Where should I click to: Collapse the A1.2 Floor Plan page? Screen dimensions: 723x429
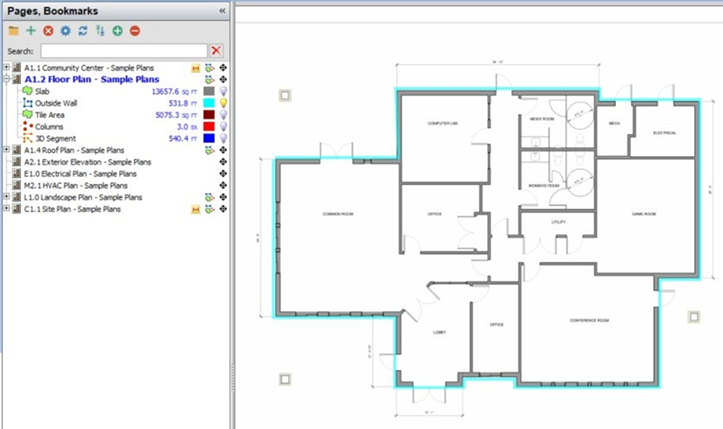click(x=6, y=79)
